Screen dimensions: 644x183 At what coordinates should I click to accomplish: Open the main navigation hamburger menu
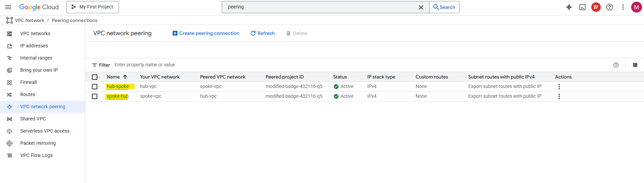[8, 7]
